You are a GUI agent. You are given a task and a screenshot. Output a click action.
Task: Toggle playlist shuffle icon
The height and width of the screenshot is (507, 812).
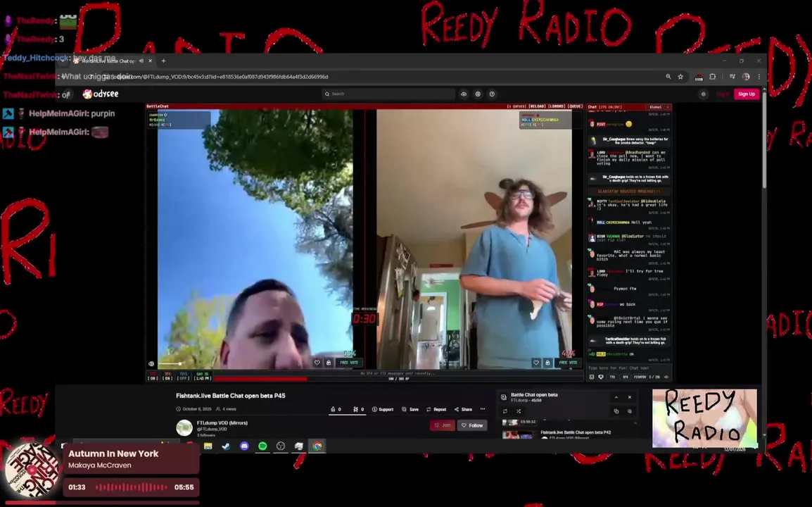coord(519,411)
